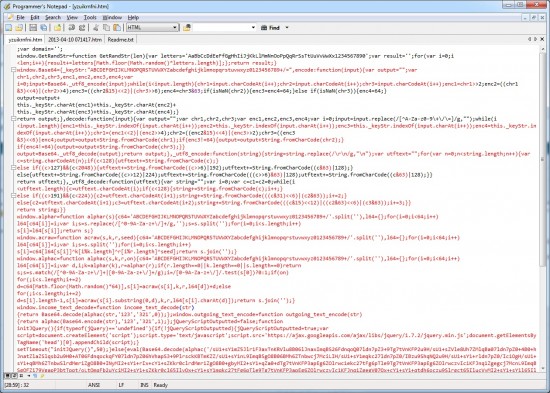This screenshot has width=550, height=393.
Task: Click the yellow icon in bottom-left strip
Action: (x=42, y=375)
